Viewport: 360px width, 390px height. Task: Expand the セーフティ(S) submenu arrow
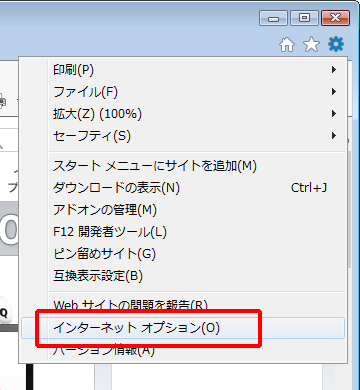334,136
